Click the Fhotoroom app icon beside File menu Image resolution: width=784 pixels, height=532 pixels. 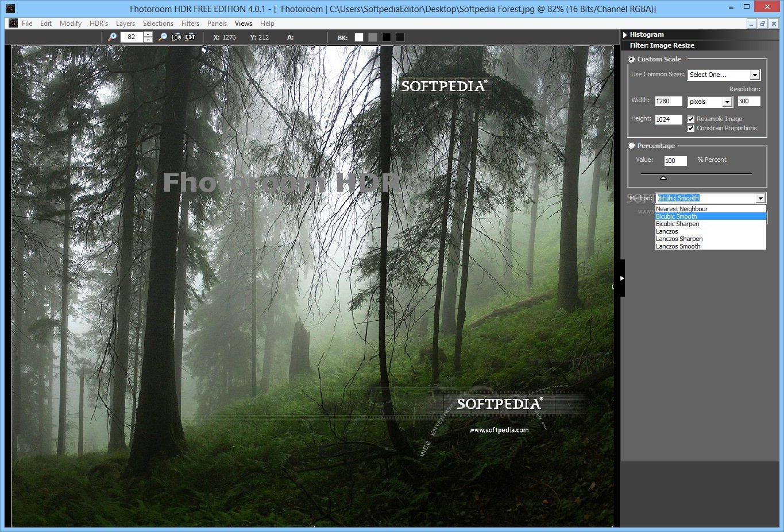[x=13, y=24]
